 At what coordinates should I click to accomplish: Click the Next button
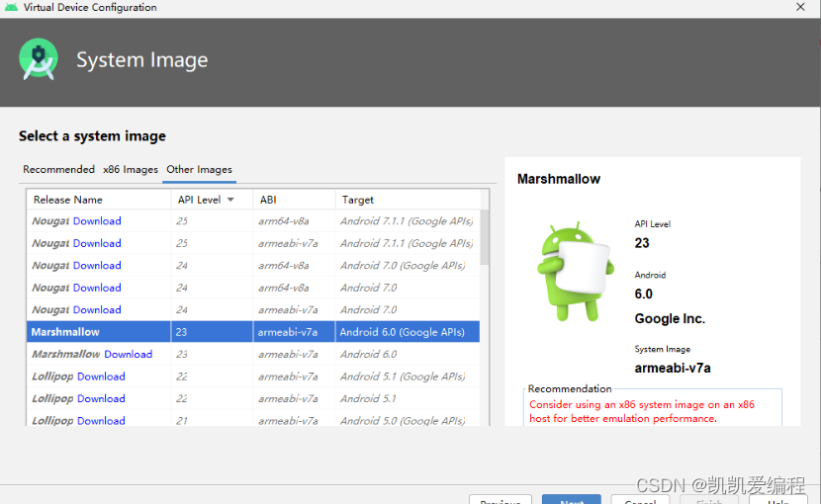pyautogui.click(x=572, y=499)
